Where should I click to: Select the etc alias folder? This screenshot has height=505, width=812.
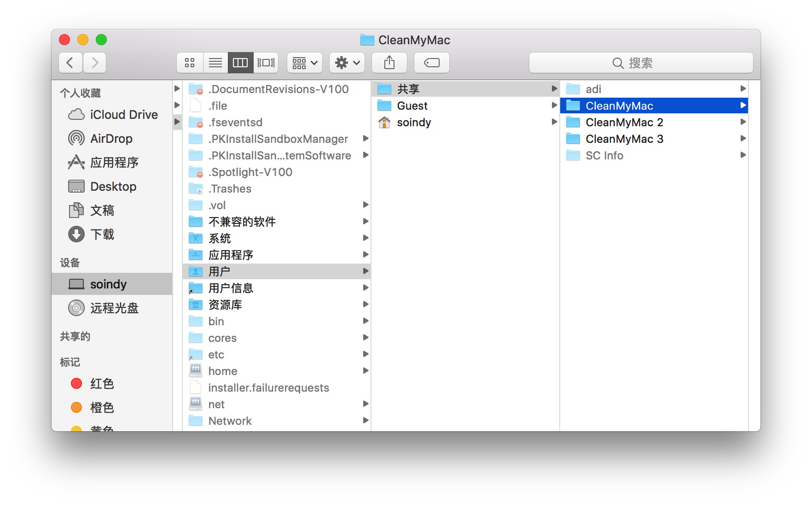tap(276, 354)
